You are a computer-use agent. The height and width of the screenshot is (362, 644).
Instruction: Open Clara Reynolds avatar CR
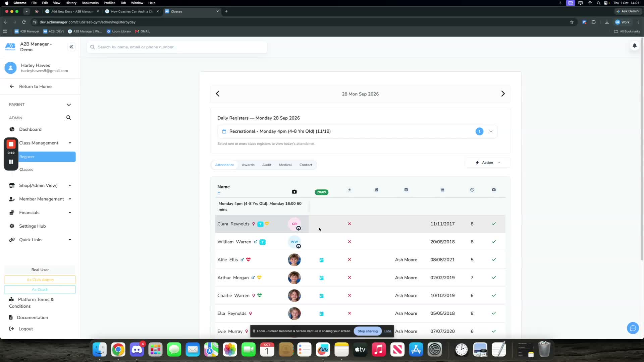click(x=294, y=224)
